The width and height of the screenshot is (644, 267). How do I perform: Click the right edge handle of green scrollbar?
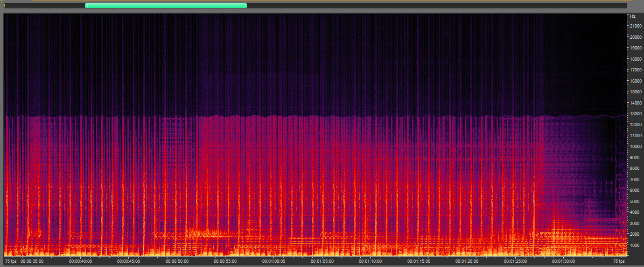[245, 6]
